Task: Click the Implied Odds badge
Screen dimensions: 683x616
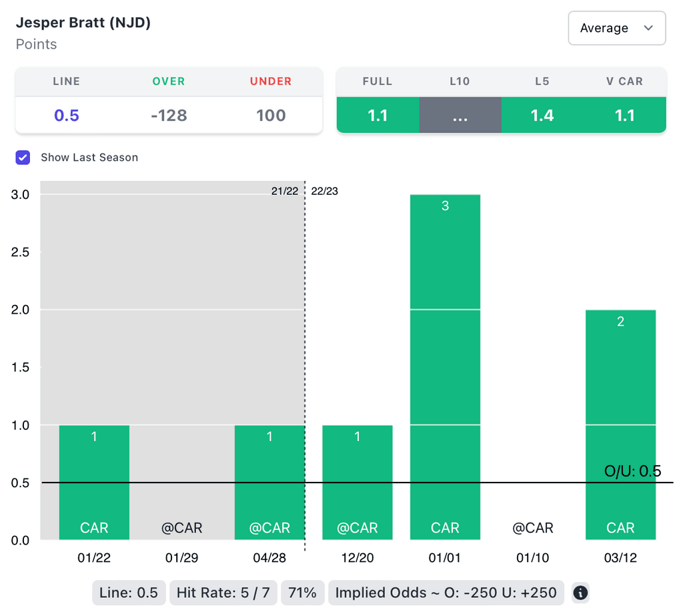Action: point(447,593)
